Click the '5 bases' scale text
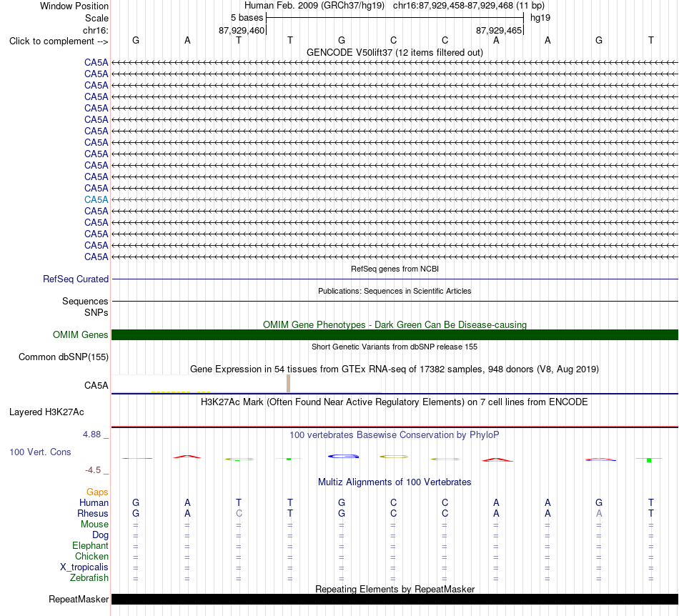This screenshot has width=679, height=616. pos(247,18)
